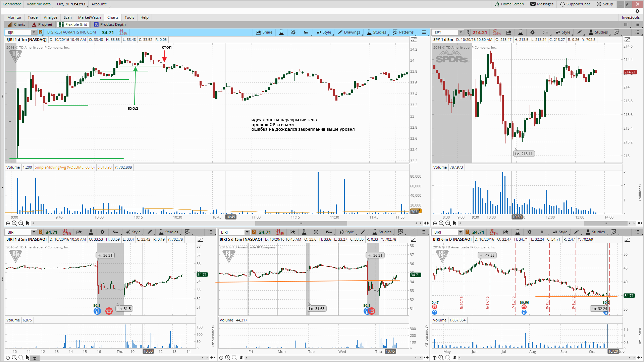Select pointer cursor tool under BJRI 1m chart
Image resolution: width=644 pixels, height=362 pixels.
click(28, 223)
